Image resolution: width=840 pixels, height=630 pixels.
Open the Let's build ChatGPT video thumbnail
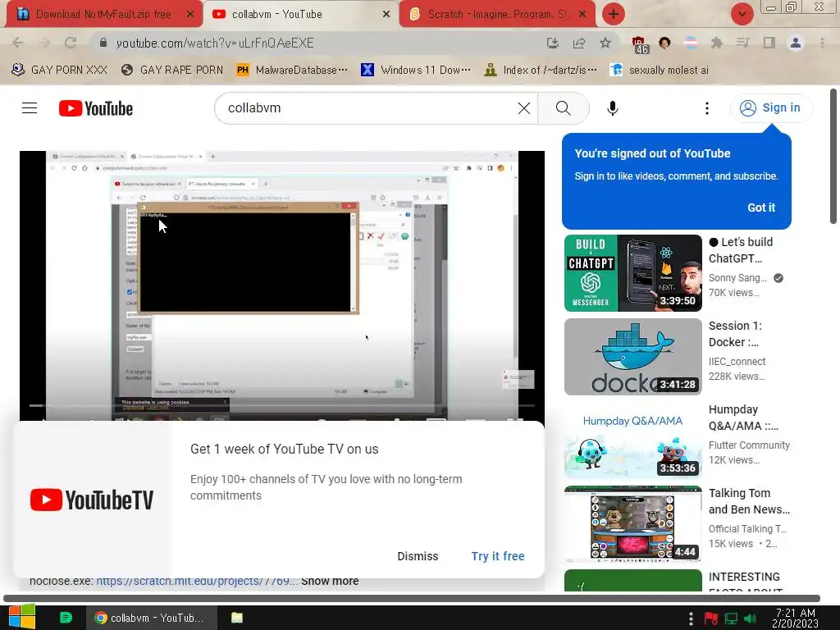tap(632, 272)
